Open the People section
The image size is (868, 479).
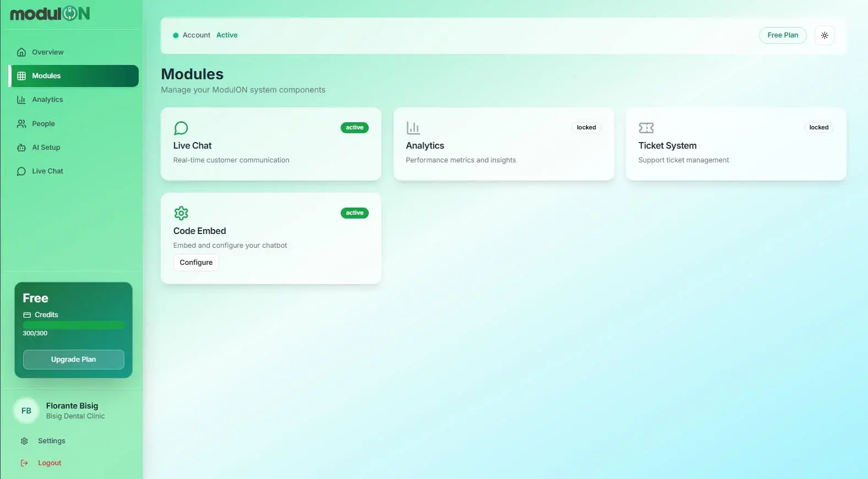(74, 124)
